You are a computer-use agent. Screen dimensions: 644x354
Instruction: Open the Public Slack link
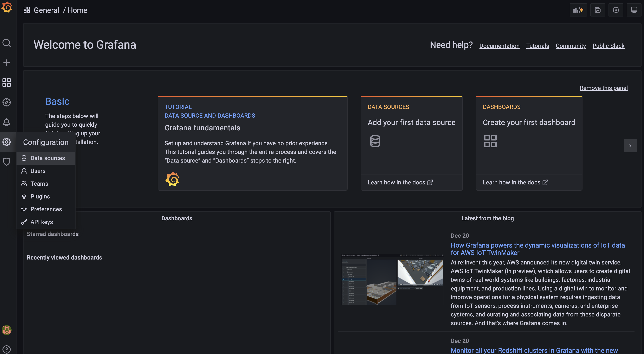(608, 46)
